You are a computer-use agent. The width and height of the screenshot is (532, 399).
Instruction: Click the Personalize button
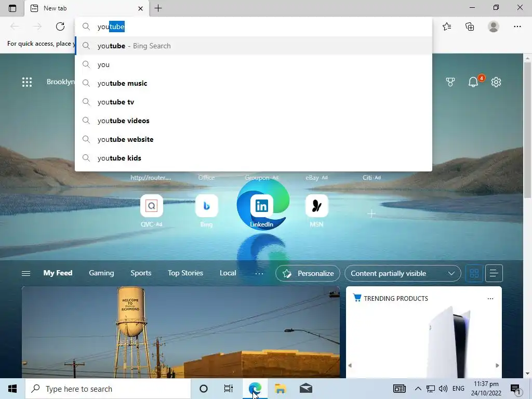click(308, 273)
